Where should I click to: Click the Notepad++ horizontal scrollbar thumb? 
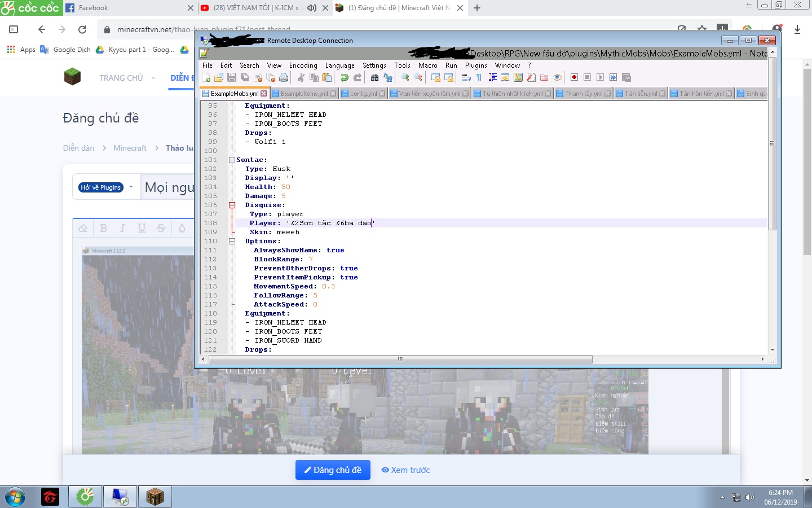pyautogui.click(x=399, y=359)
